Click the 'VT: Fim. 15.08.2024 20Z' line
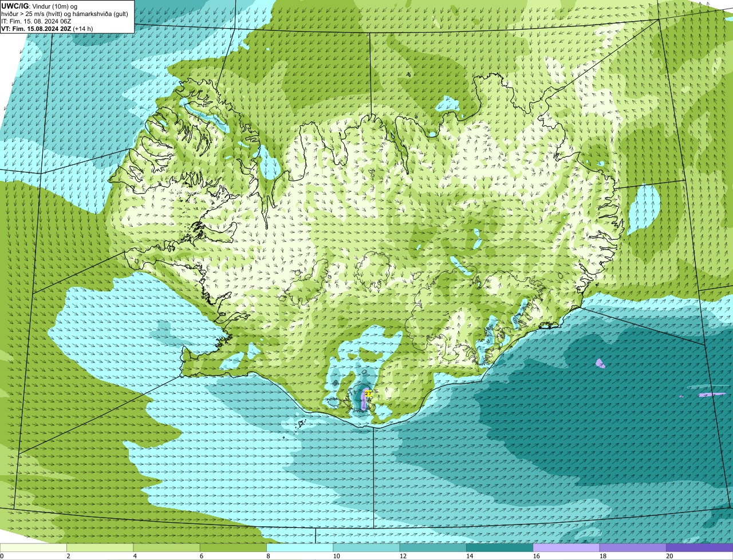Image resolution: width=733 pixels, height=560 pixels. 36,29
